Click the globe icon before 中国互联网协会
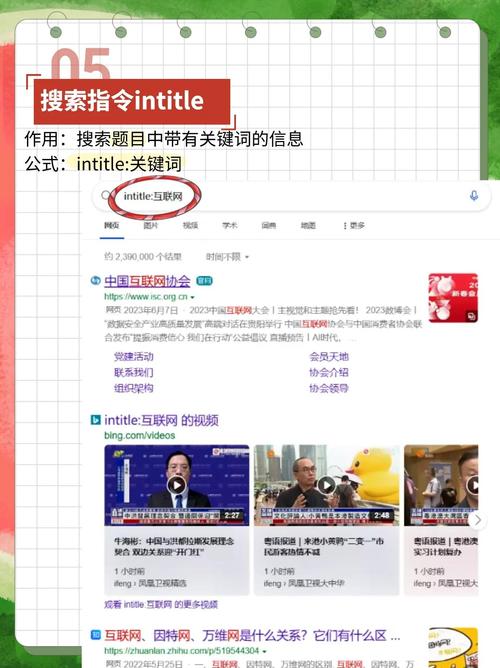Image resolution: width=500 pixels, height=668 pixels. click(95, 281)
